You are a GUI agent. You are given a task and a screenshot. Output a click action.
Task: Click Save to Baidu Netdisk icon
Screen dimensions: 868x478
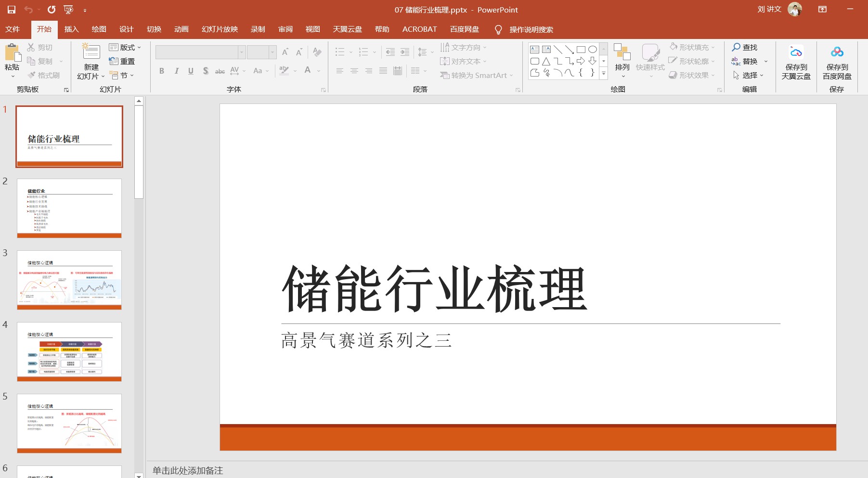pos(837,52)
